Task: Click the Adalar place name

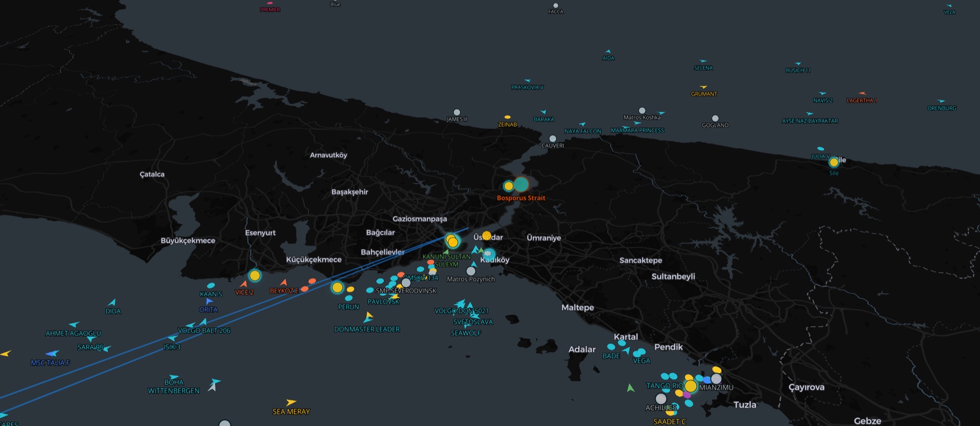Action: (x=582, y=349)
